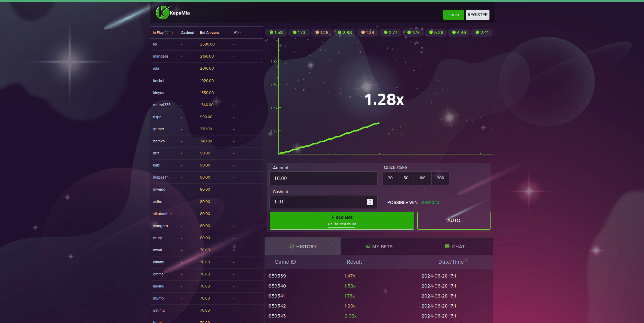The image size is (644, 323).
Task: Click the info icon on the 5.36 chip
Action: click(x=431, y=32)
